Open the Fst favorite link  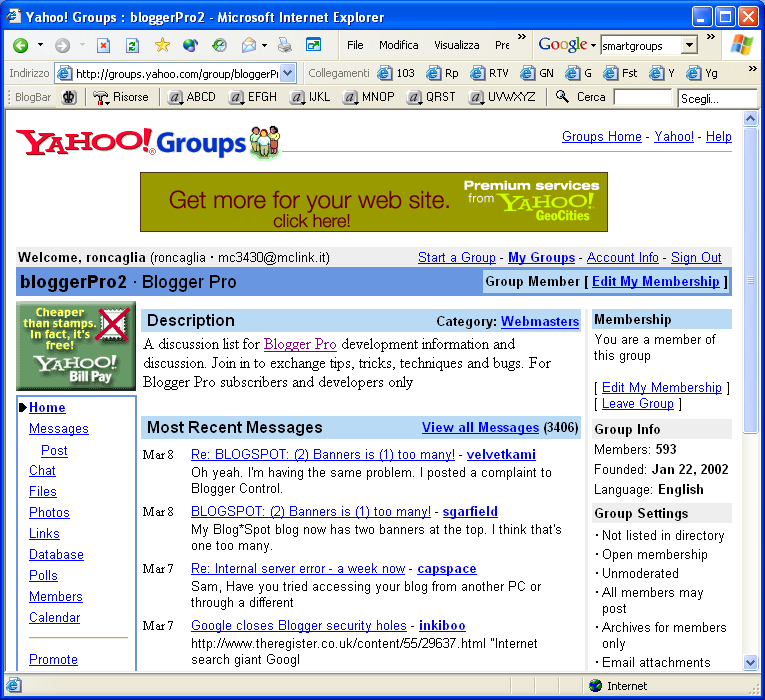click(x=620, y=73)
